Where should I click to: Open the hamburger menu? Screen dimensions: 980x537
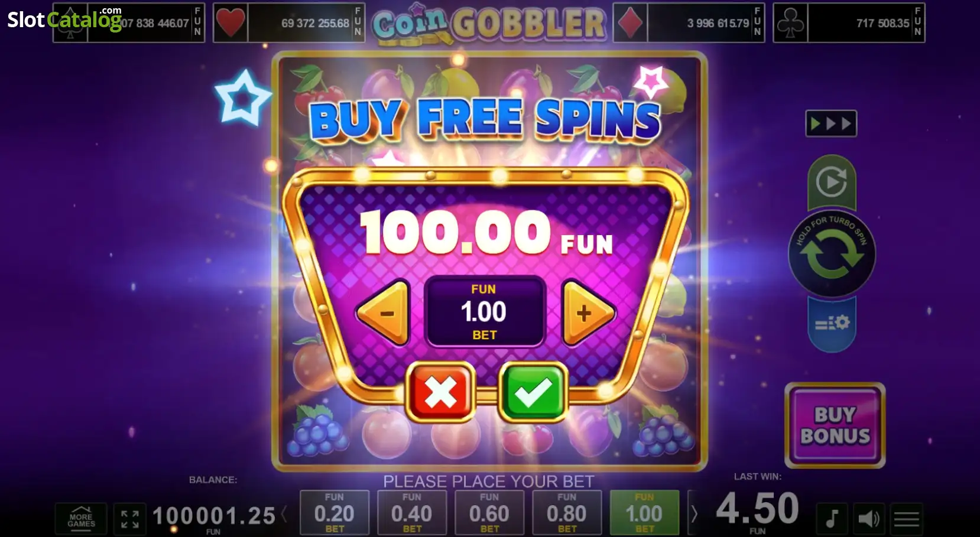point(906,519)
